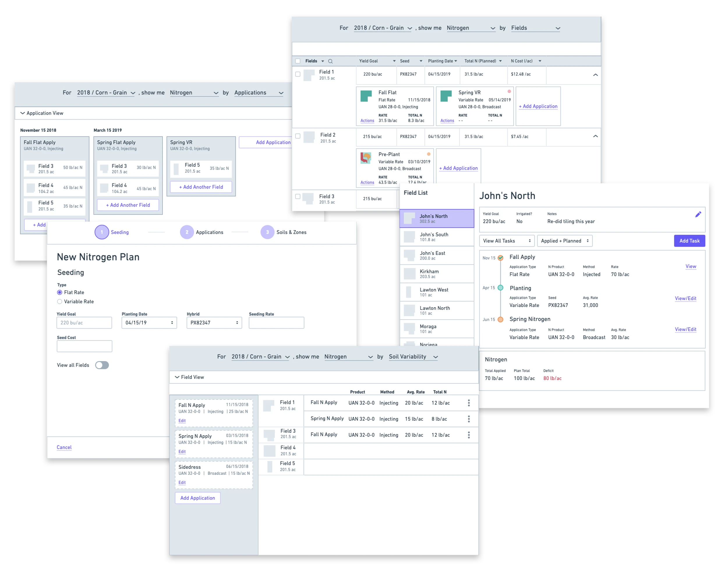Screen dimensions: 728x577
Task: Click the teal Planting timeline marker
Action: (500, 288)
